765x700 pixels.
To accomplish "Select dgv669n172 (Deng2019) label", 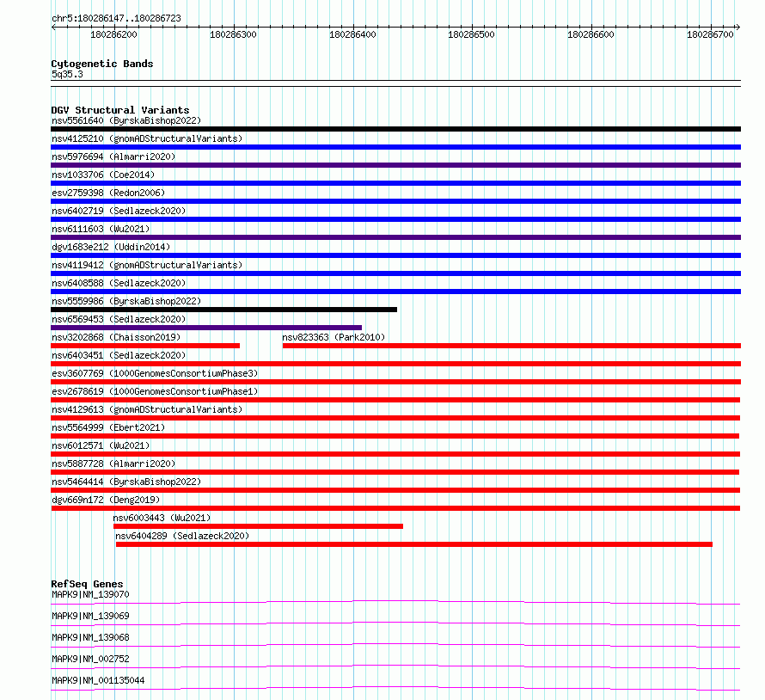I will click(x=106, y=500).
